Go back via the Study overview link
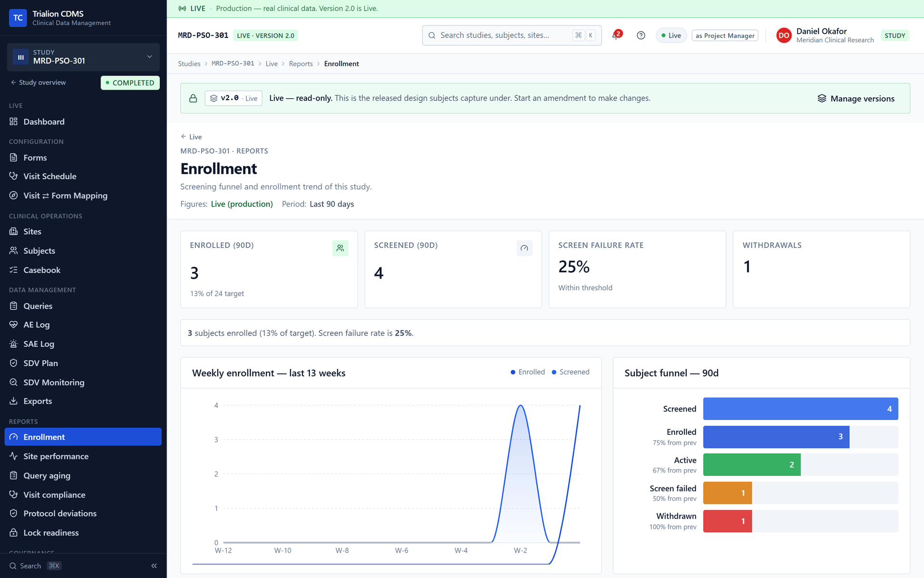The image size is (924, 578). click(x=38, y=82)
